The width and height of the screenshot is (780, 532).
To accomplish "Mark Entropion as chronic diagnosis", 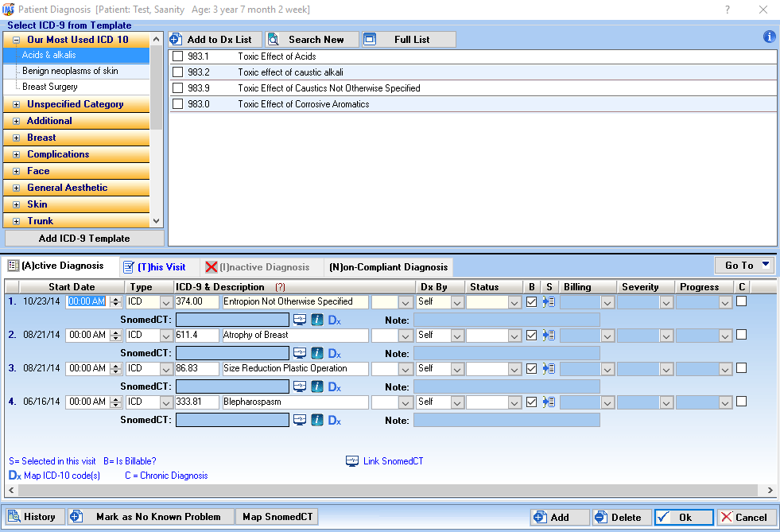I will tap(741, 301).
